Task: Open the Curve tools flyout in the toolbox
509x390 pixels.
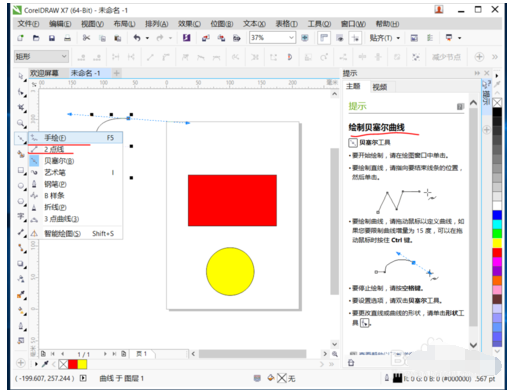Action: point(22,138)
